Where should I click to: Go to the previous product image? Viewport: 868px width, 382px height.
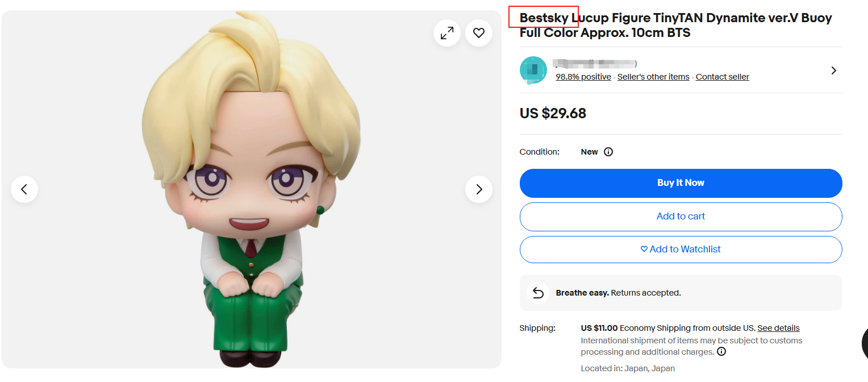coord(24,189)
